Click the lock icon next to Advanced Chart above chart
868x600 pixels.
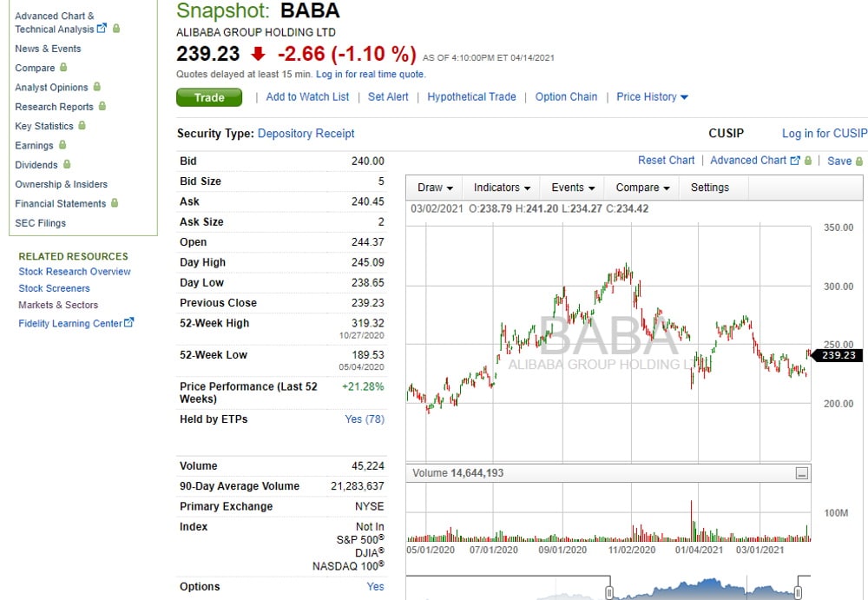coord(808,161)
